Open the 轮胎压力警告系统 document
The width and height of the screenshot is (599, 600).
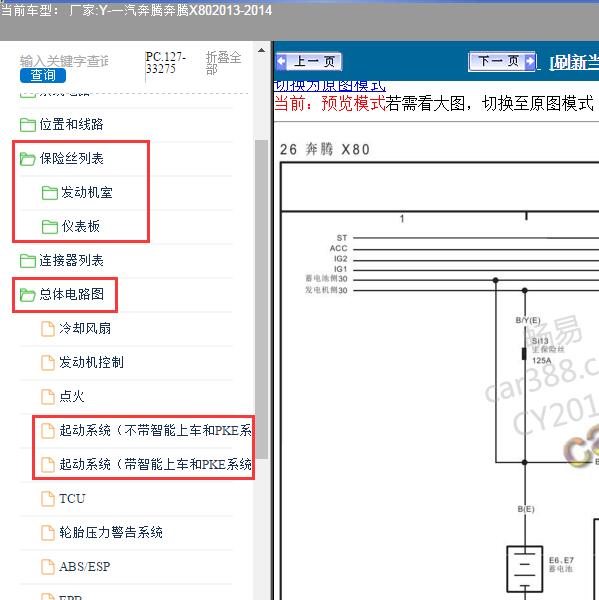point(111,532)
